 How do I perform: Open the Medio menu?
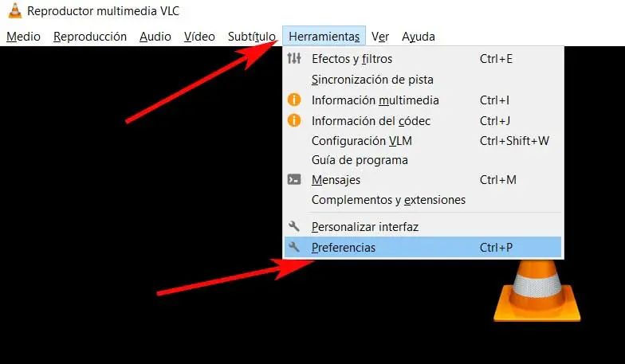[x=24, y=37]
